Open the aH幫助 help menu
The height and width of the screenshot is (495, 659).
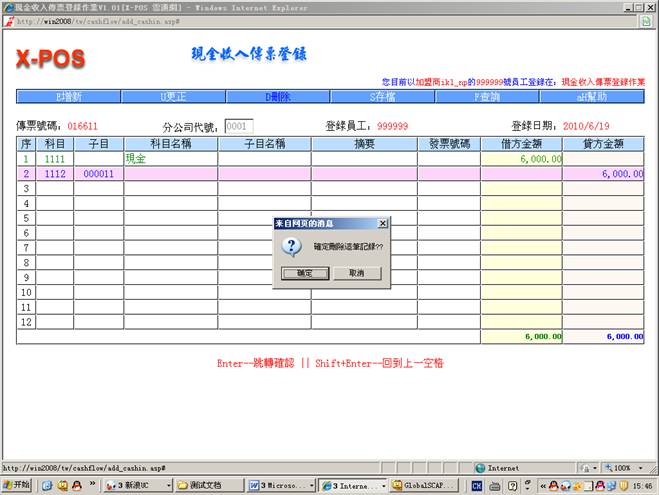tap(592, 97)
